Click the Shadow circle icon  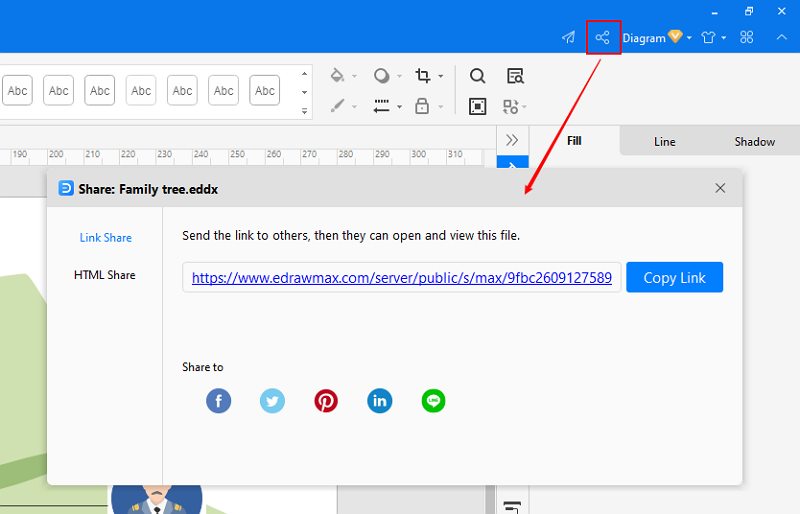click(x=382, y=76)
